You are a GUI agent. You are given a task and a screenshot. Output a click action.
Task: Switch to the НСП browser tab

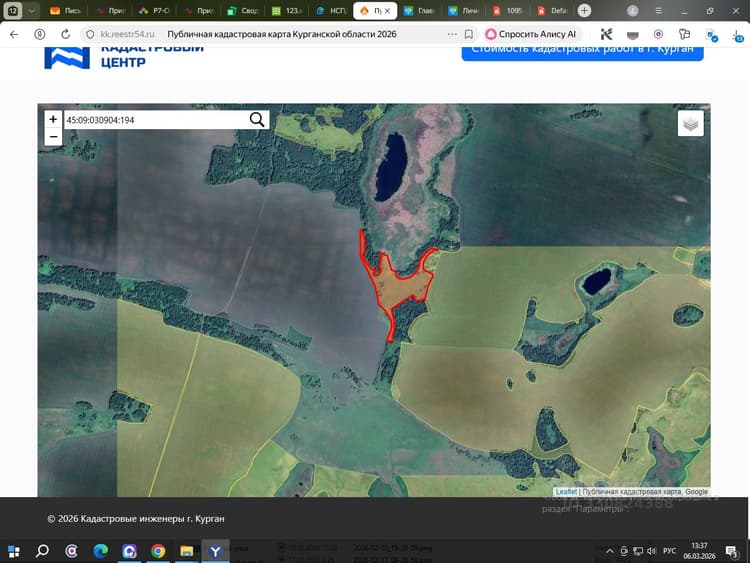tap(331, 11)
